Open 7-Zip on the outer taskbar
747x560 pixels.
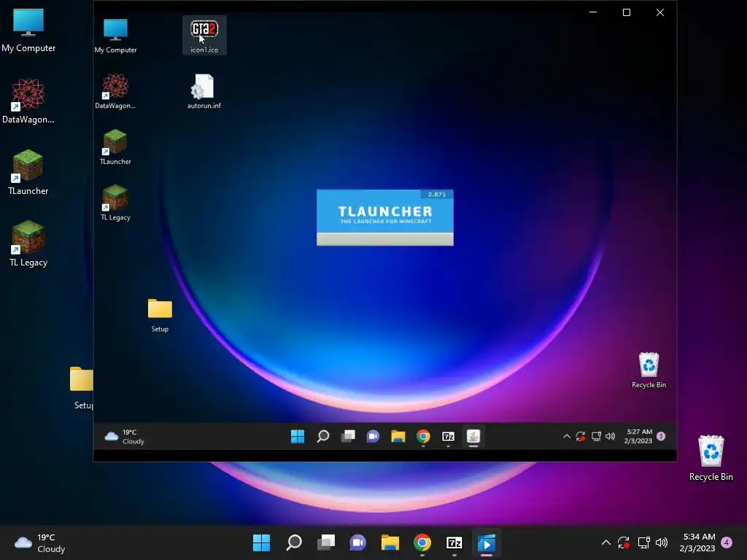tap(454, 542)
